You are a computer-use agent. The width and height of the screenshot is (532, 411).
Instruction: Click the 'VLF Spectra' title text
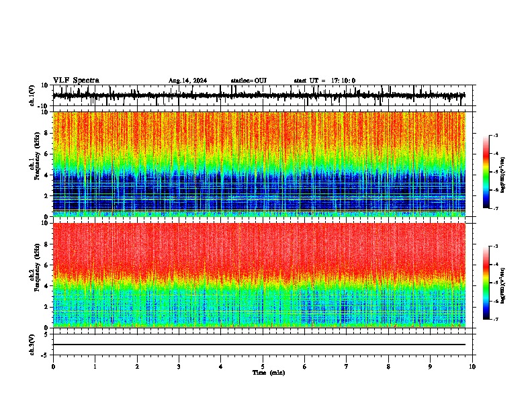point(76,81)
